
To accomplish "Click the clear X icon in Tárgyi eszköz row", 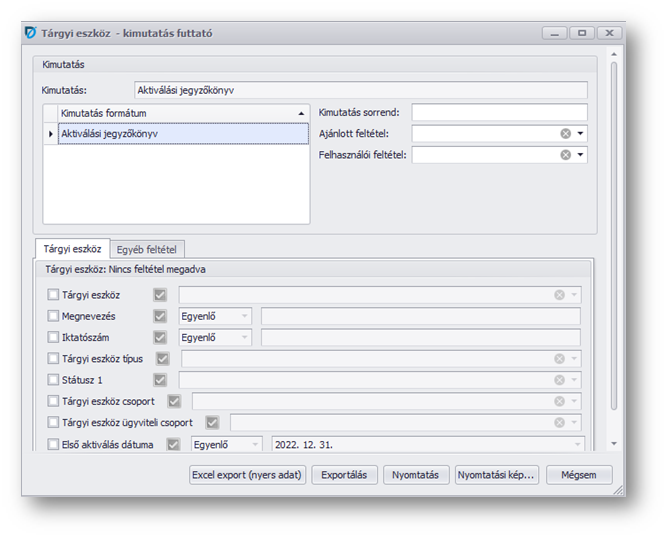I will 560,295.
